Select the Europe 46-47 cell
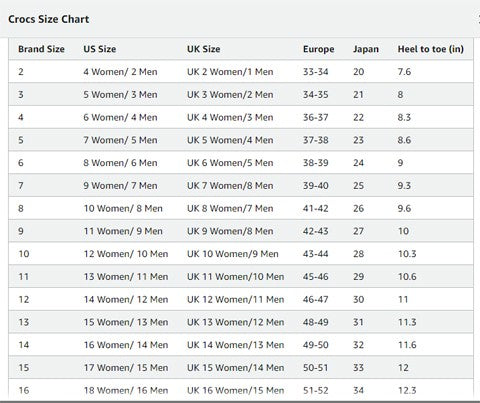Screen dimensions: 480x403 [x=315, y=299]
